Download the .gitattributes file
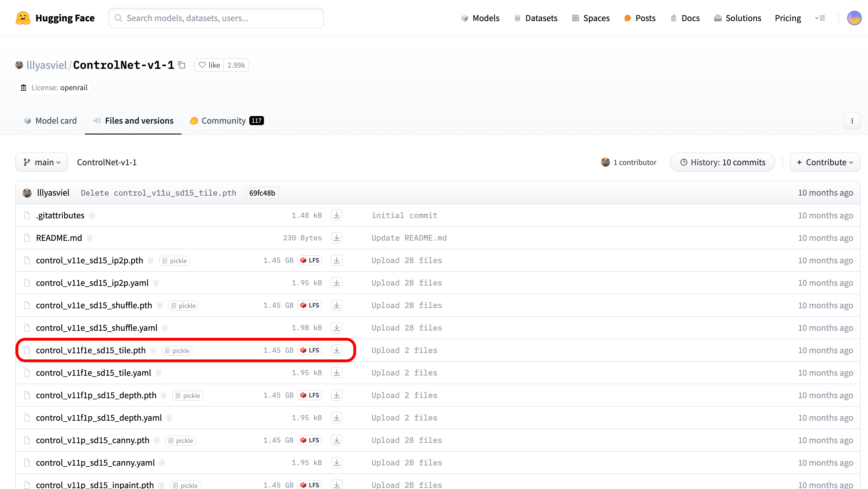Image resolution: width=868 pixels, height=489 pixels. pyautogui.click(x=336, y=215)
